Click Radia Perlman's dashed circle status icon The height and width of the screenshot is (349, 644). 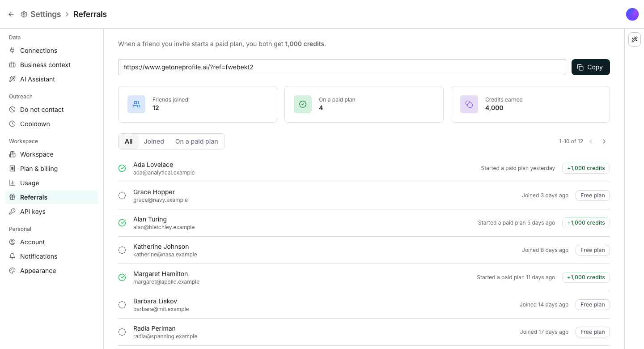tap(122, 332)
